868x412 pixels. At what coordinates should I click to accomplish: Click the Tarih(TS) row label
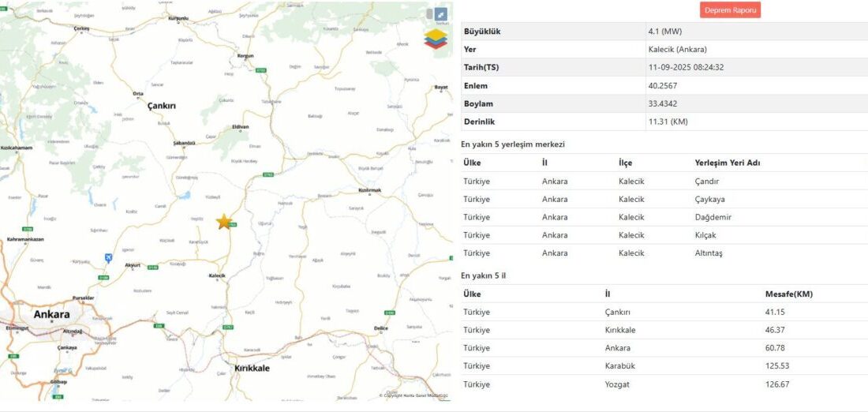click(481, 68)
